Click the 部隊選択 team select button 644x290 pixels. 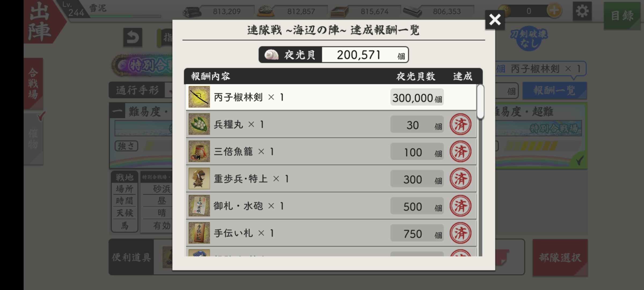560,258
